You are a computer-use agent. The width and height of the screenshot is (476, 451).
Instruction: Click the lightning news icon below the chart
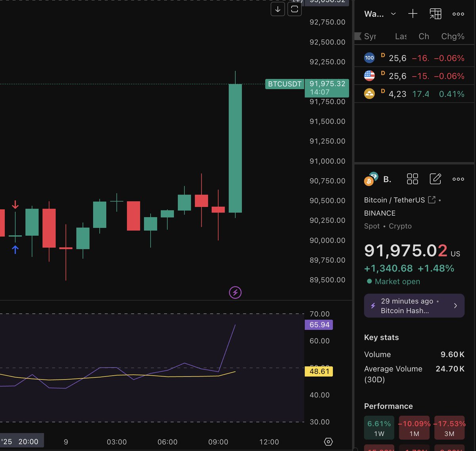coord(235,292)
